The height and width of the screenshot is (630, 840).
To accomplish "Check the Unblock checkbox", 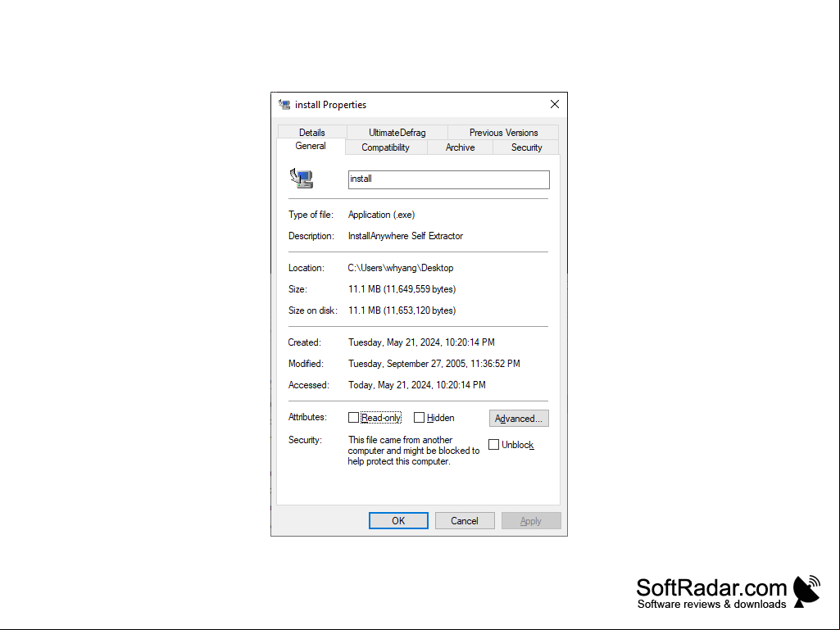I will click(x=494, y=445).
